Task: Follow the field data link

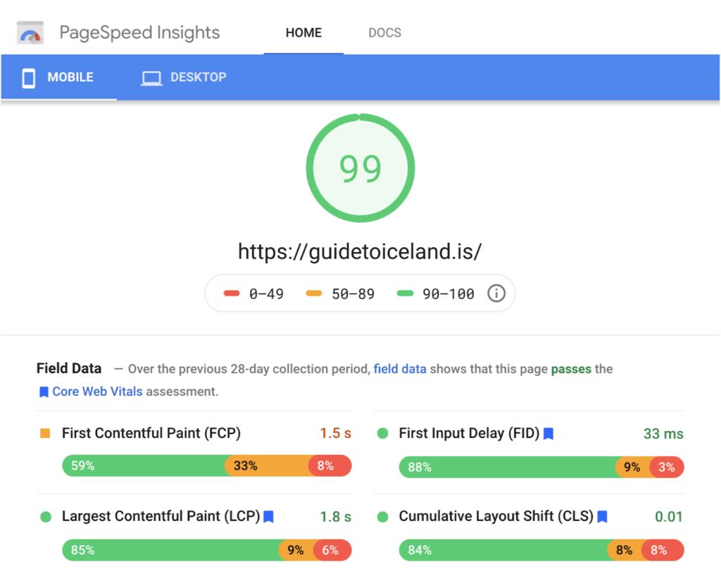Action: point(400,369)
